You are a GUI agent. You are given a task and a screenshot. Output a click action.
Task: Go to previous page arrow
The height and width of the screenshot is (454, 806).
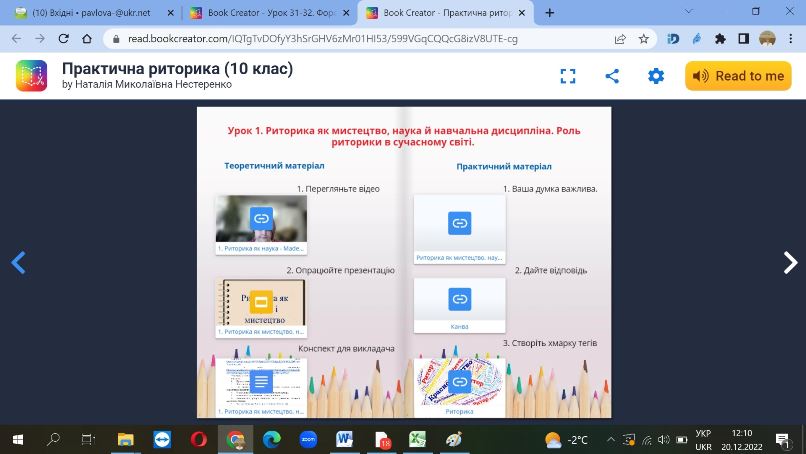coord(18,263)
